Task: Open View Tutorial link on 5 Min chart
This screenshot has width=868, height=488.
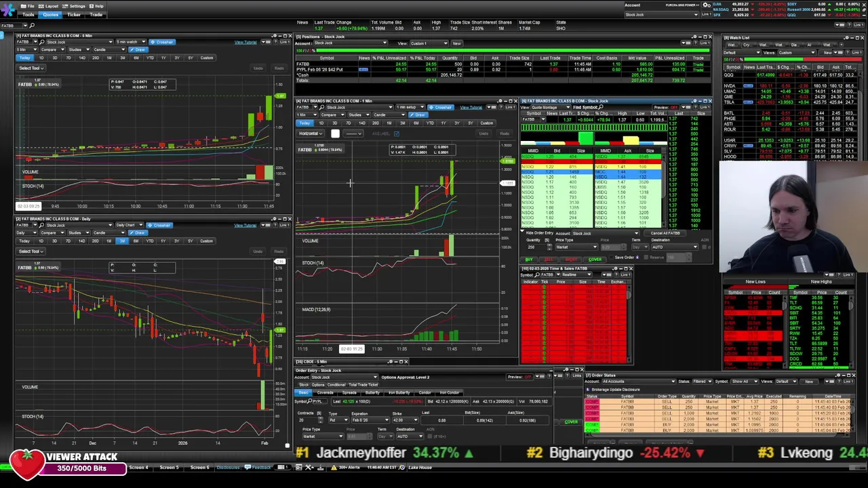Action: 245,42
